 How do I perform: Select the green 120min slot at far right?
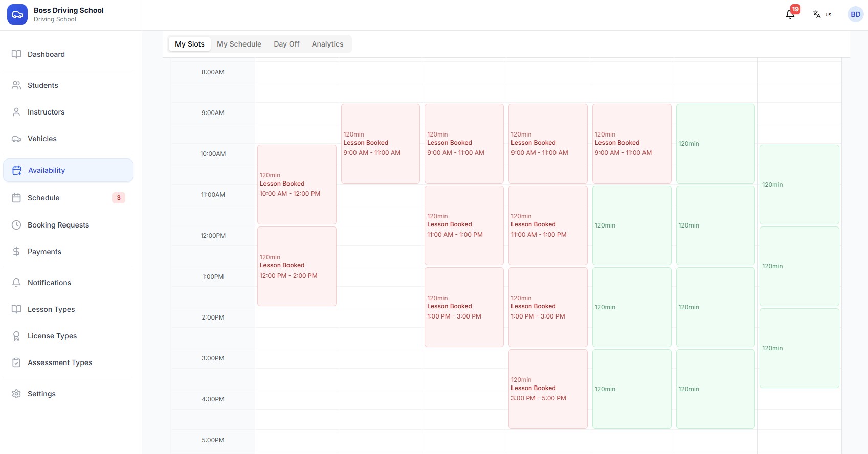point(799,184)
